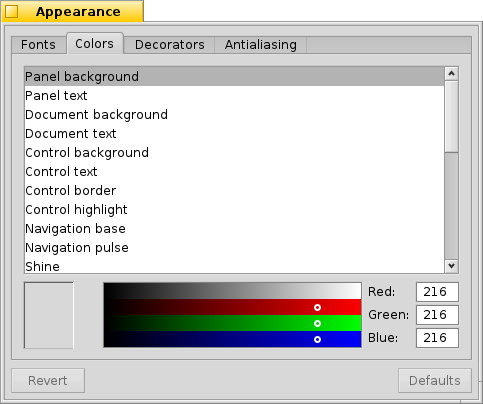
Task: Click the current color preview swatch
Action: (x=49, y=315)
